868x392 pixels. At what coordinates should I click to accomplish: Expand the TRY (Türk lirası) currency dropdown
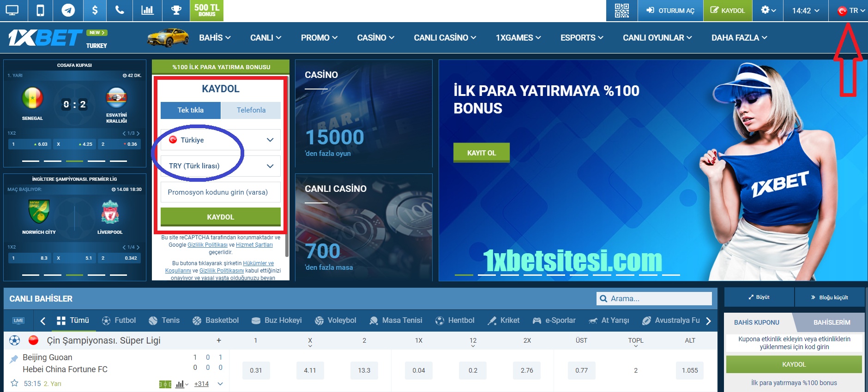pyautogui.click(x=221, y=166)
